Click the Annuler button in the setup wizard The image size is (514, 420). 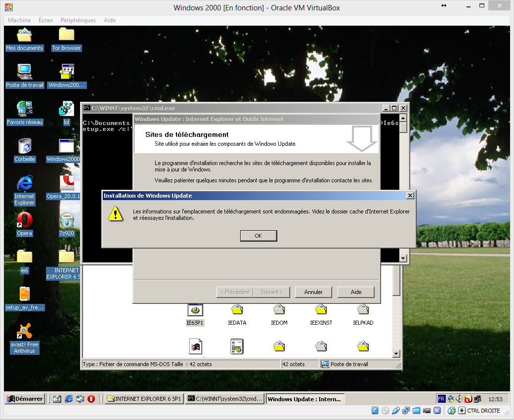click(x=313, y=292)
